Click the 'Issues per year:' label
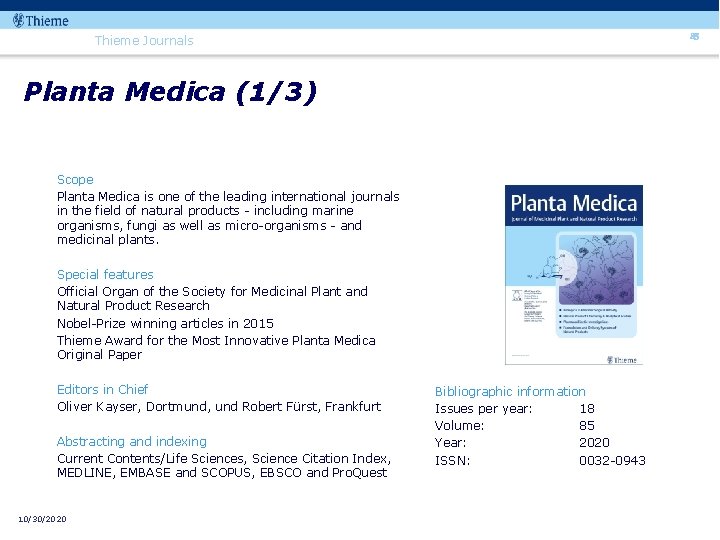 click(484, 409)
